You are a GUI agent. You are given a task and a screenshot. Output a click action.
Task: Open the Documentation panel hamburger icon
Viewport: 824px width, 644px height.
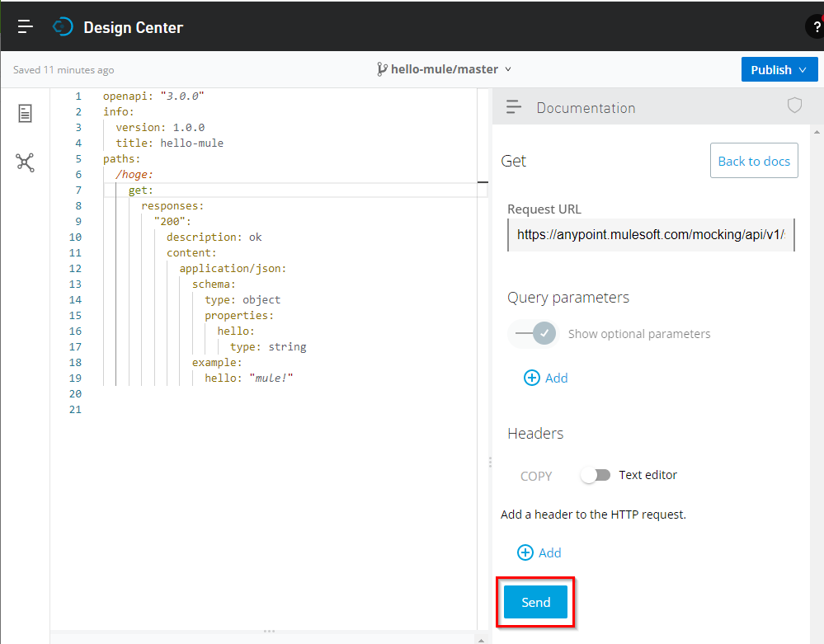point(513,106)
